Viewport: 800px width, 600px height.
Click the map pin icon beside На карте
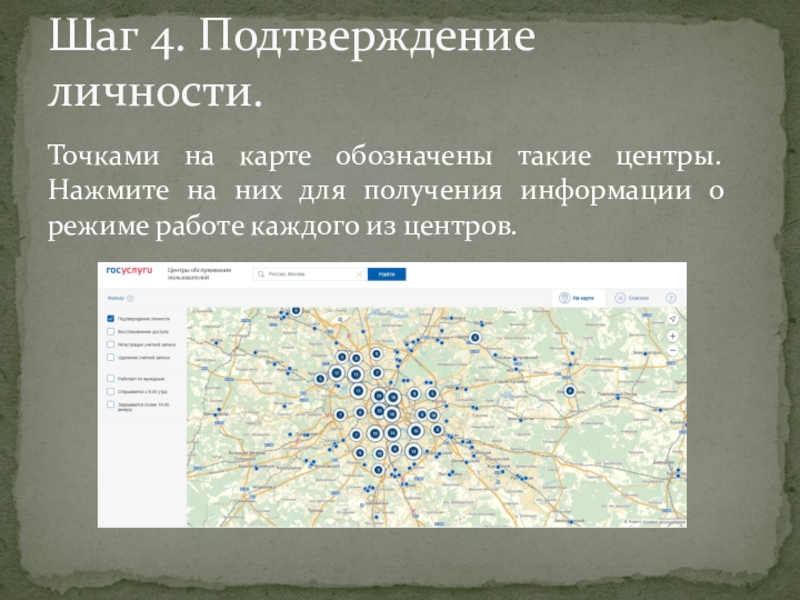click(x=565, y=298)
